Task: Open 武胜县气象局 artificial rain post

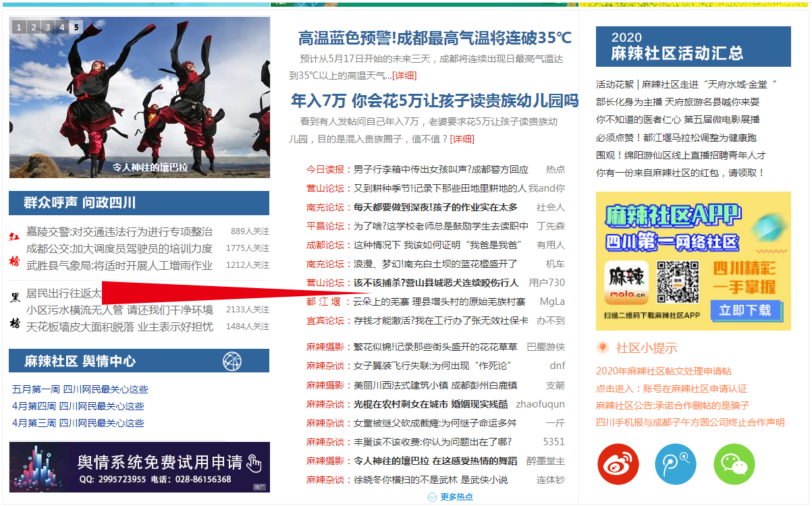Action: [119, 266]
